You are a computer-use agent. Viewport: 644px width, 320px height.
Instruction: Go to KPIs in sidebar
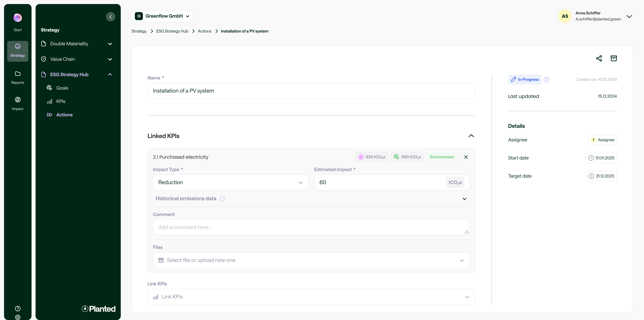click(56, 101)
